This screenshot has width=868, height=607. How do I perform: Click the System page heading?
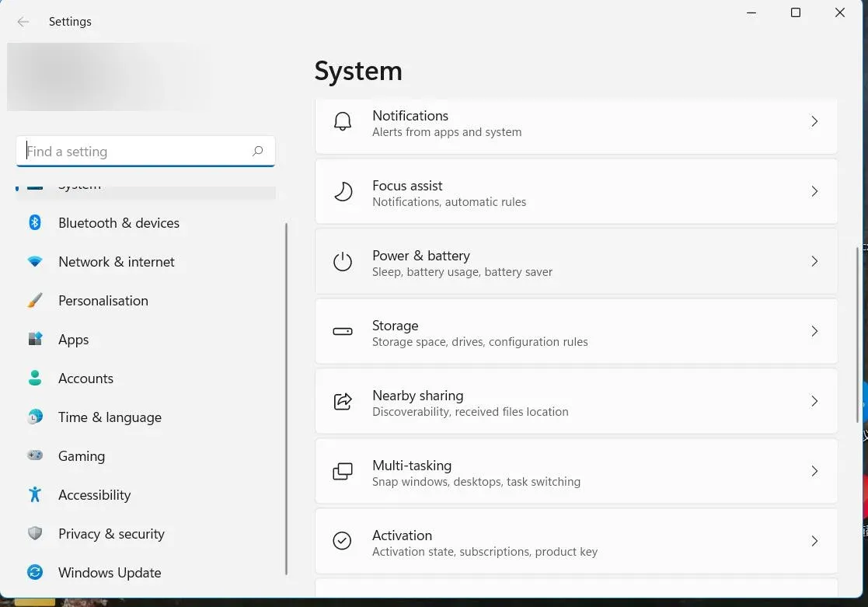pyautogui.click(x=358, y=71)
